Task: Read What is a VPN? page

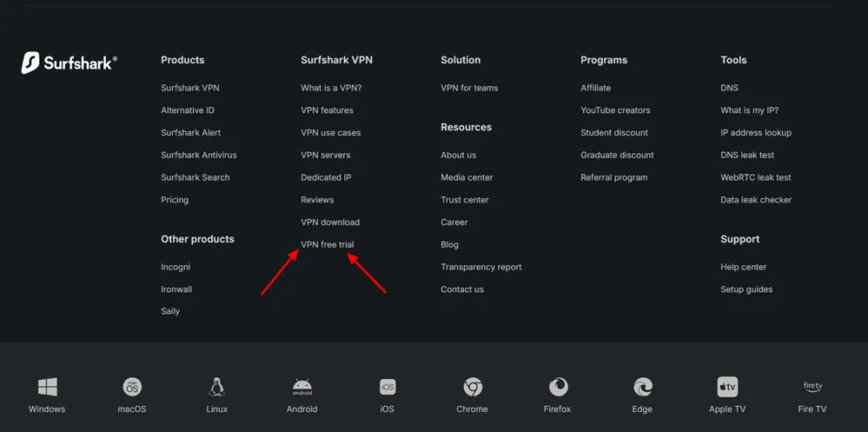Action: coord(331,88)
